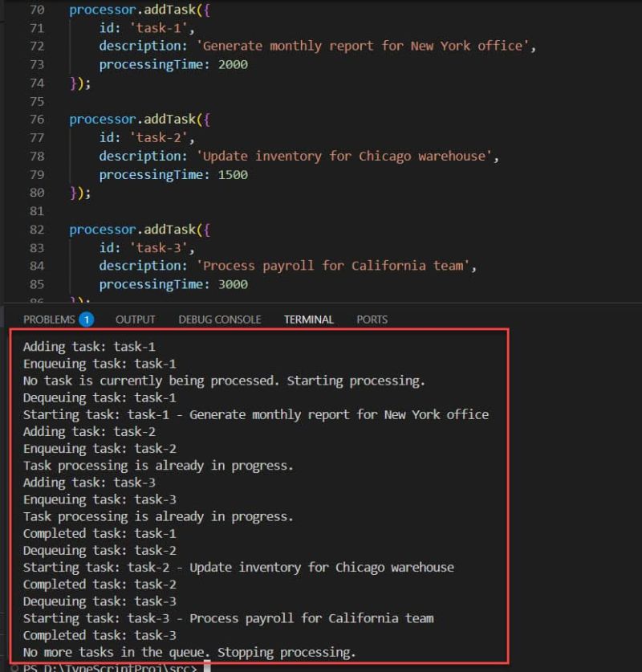Click the problems count badge showing 1
Viewport: 642px width, 672px height.
coord(90,319)
